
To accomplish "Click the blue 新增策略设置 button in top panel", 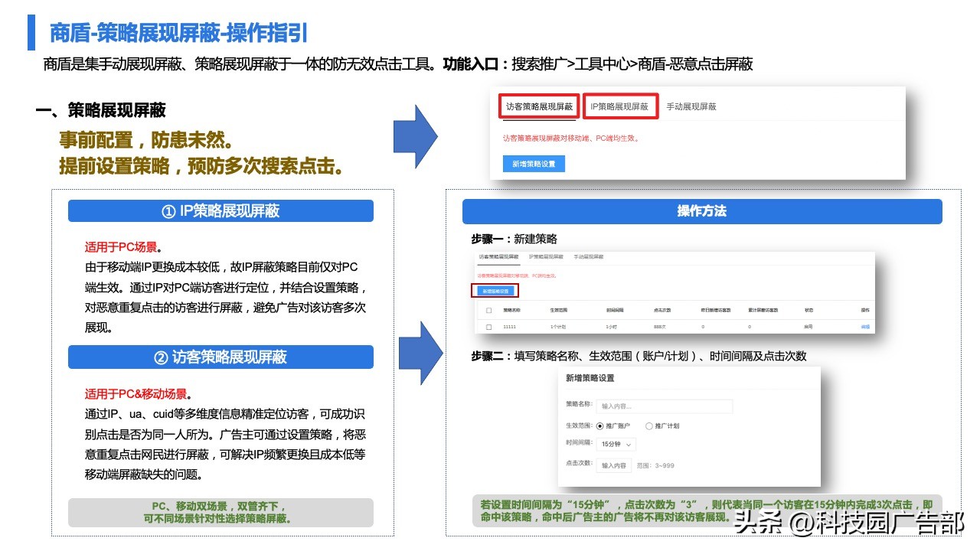I will coord(532,164).
